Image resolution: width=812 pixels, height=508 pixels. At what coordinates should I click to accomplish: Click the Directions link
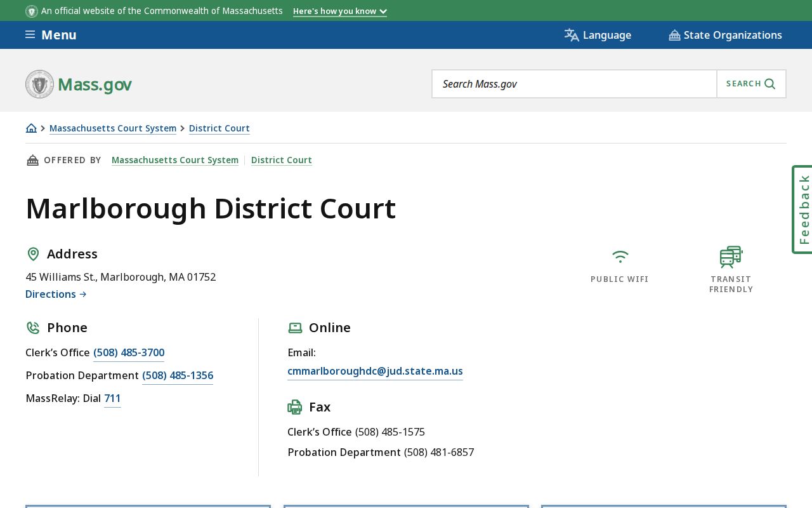pos(56,294)
